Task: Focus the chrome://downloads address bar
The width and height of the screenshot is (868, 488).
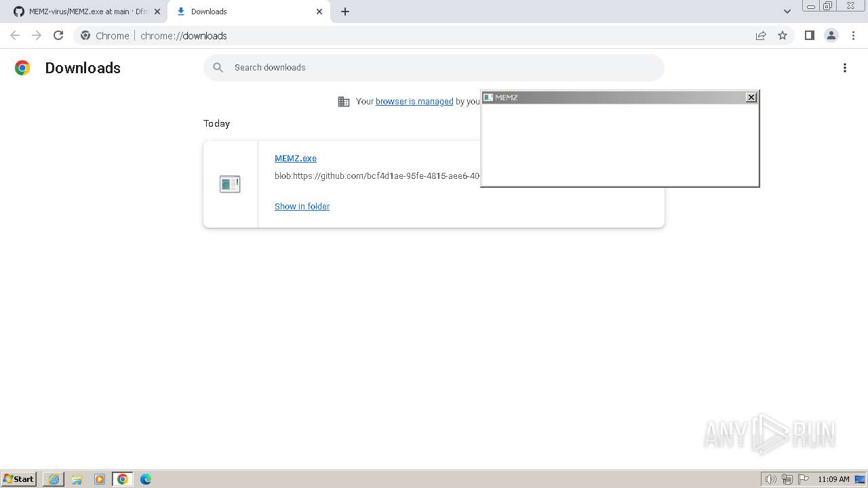Action: click(x=434, y=35)
